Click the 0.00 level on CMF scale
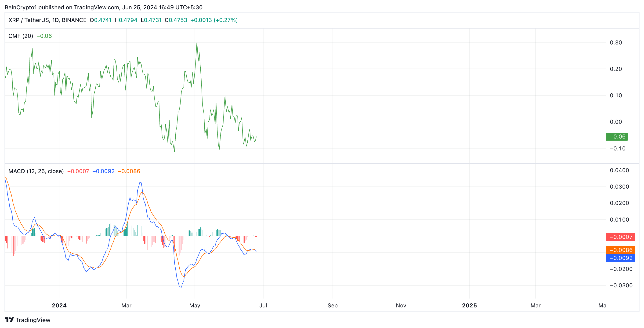Image resolution: width=644 pixels, height=328 pixels. (x=616, y=122)
